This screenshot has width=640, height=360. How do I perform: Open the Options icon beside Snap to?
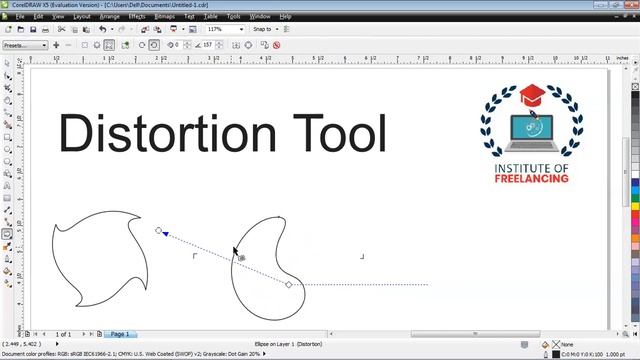[287, 29]
